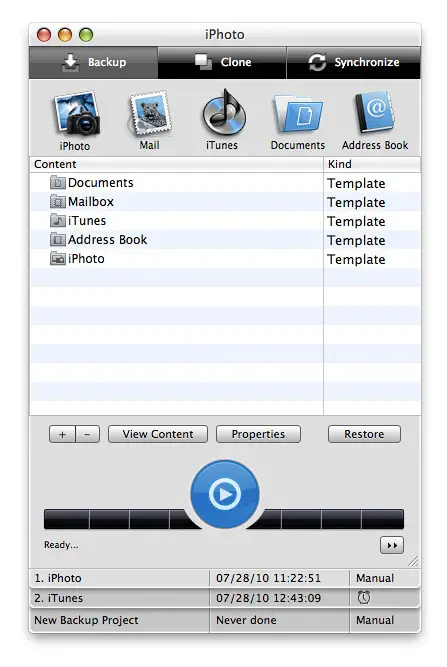
Task: Remove an item with the minus button
Action: click(x=88, y=434)
